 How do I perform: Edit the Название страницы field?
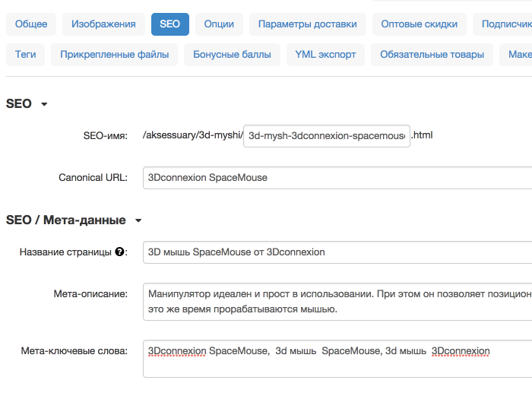point(337,252)
